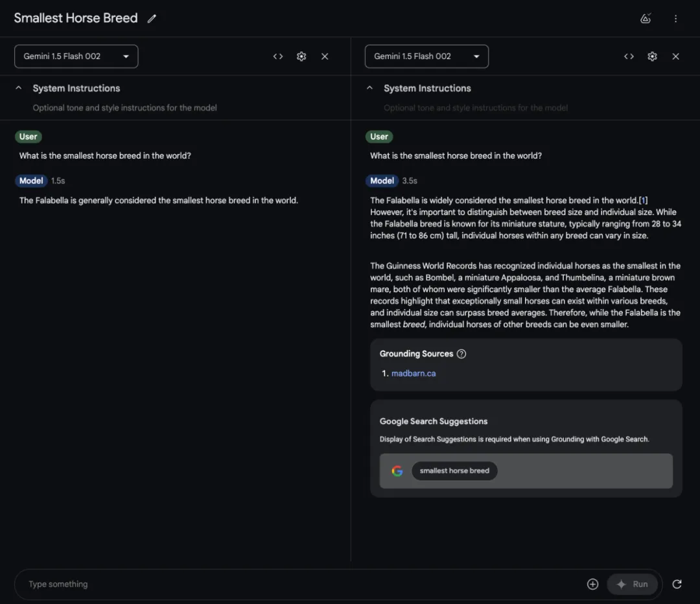Click the left panel's User label
This screenshot has height=604, width=700.
[x=28, y=137]
